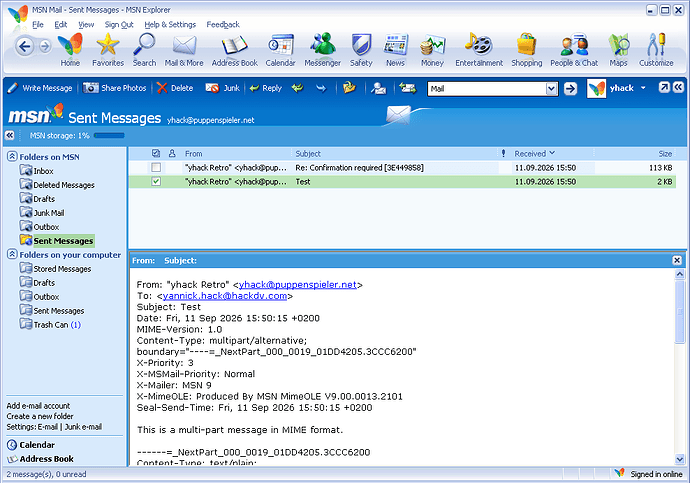Open Search magnifier icon
Screen dimensions: 690x483
(144, 50)
